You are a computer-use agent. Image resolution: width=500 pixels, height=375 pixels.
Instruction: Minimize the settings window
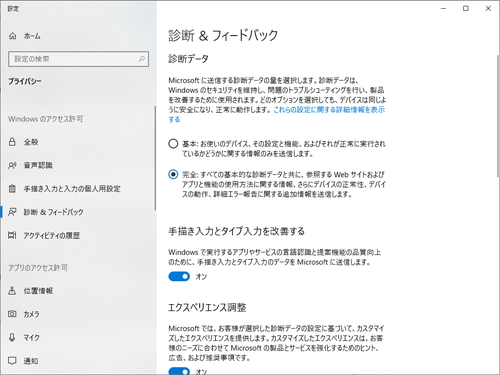pos(443,8)
